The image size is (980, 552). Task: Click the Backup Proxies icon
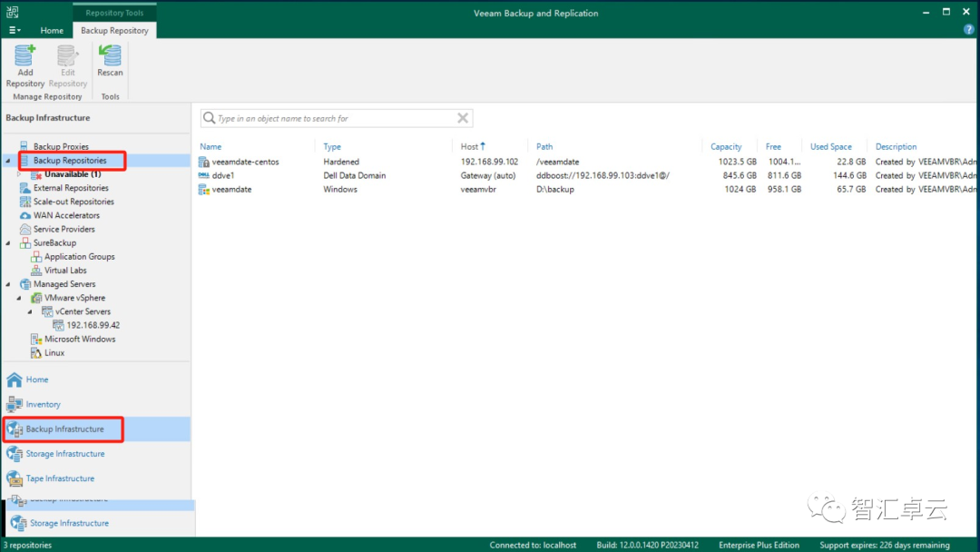pos(24,146)
